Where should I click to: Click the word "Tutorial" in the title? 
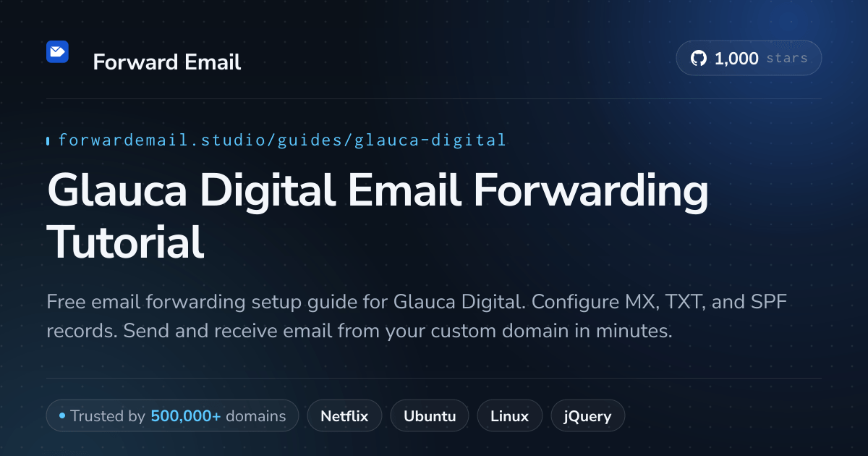126,242
